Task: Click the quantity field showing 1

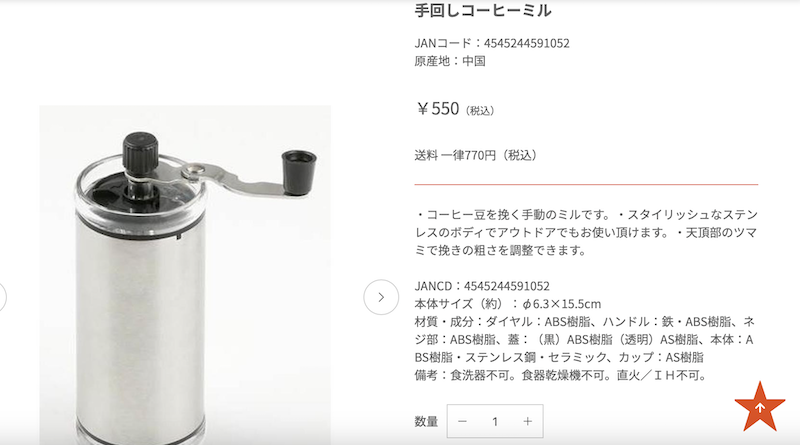Action: (x=495, y=422)
